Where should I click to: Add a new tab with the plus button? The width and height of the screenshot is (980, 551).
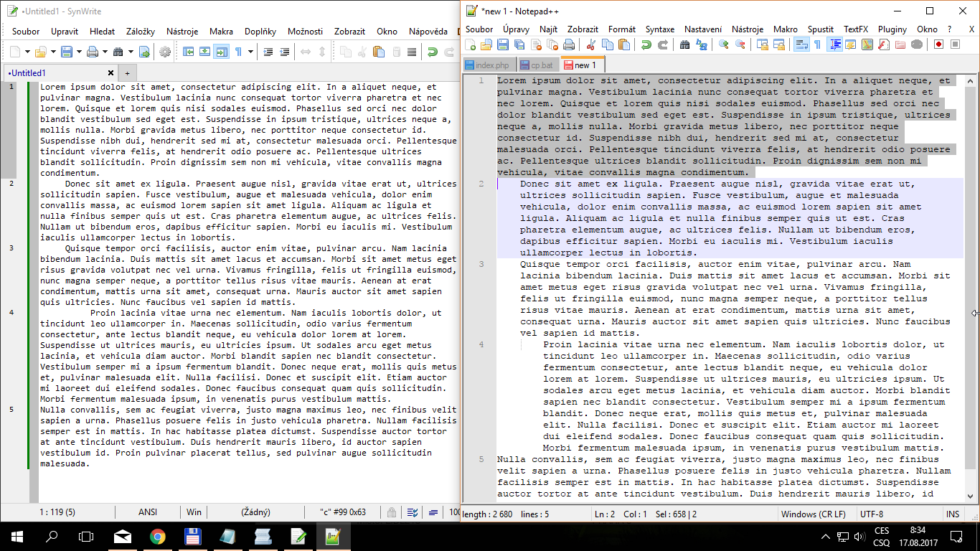point(127,73)
